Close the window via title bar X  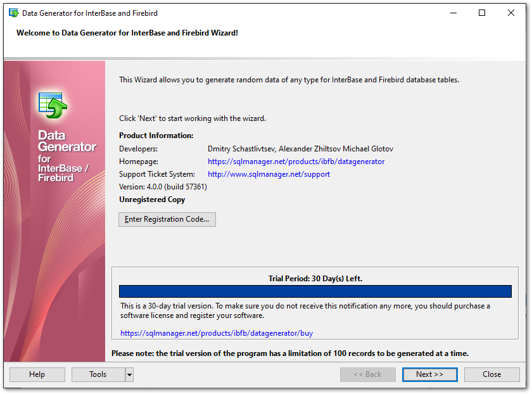(511, 13)
